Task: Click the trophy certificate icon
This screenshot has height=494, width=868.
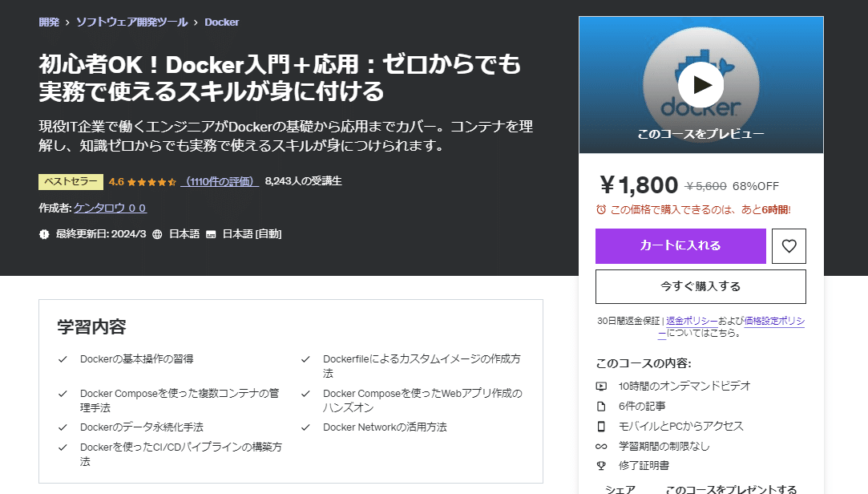Action: (601, 466)
